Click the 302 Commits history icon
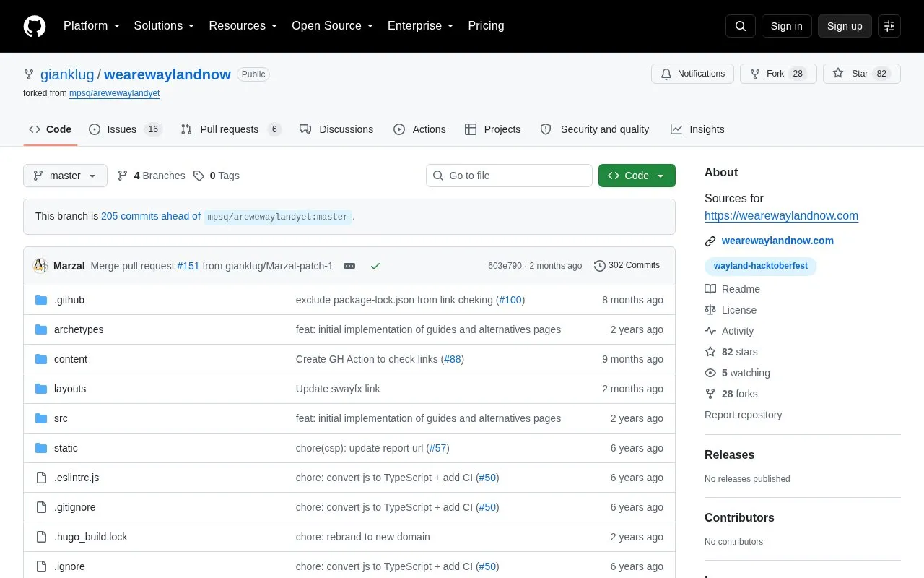This screenshot has width=924, height=578. point(599,266)
